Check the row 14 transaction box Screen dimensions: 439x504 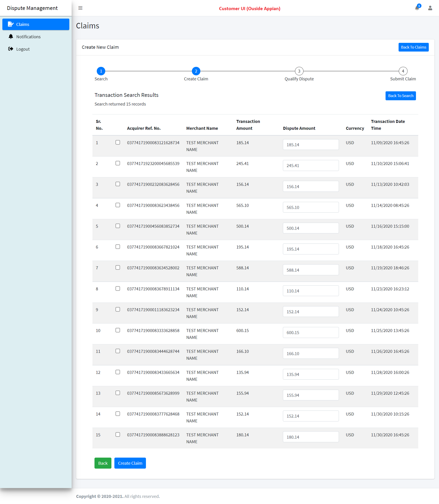click(x=118, y=414)
